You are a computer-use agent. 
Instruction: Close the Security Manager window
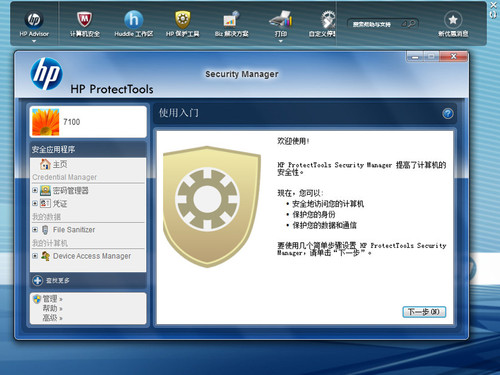pos(454,57)
